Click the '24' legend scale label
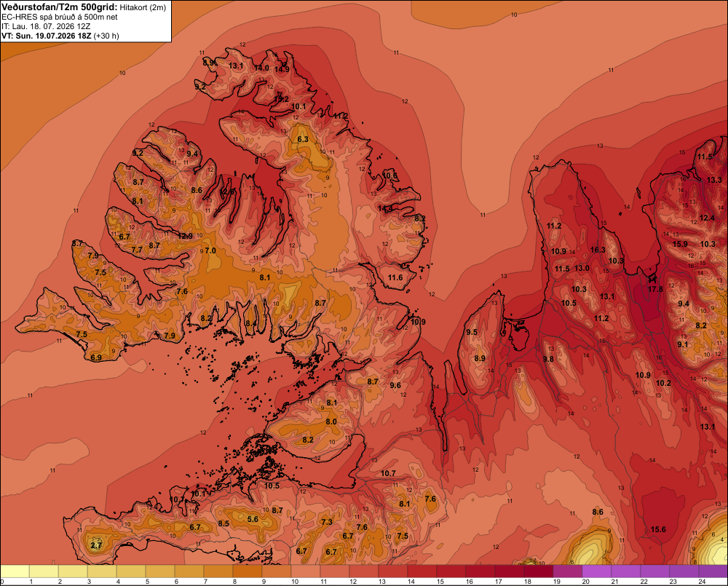Viewport: 728px width, 586px height. coord(702,582)
